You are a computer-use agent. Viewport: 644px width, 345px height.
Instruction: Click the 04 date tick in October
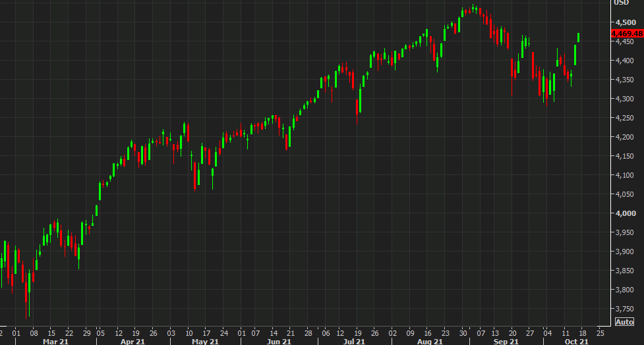[x=548, y=332]
